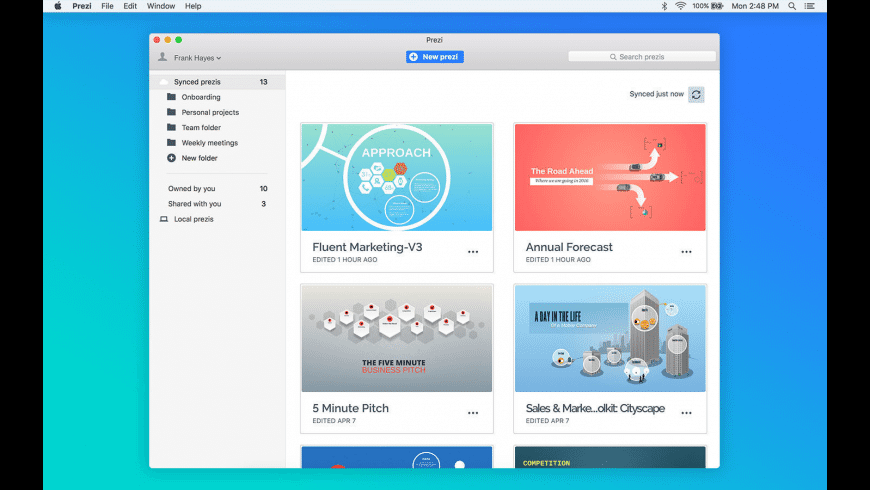
Task: Open 5 Minute Pitch thumbnail
Action: coord(397,338)
